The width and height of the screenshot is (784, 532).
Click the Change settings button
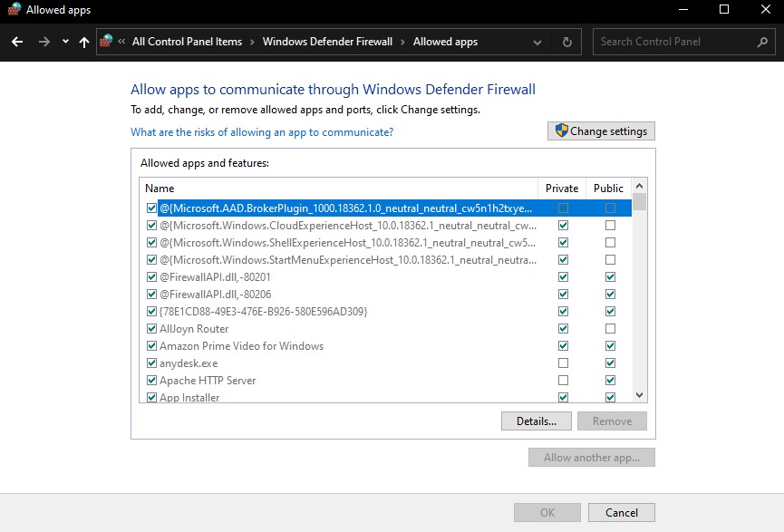click(601, 131)
